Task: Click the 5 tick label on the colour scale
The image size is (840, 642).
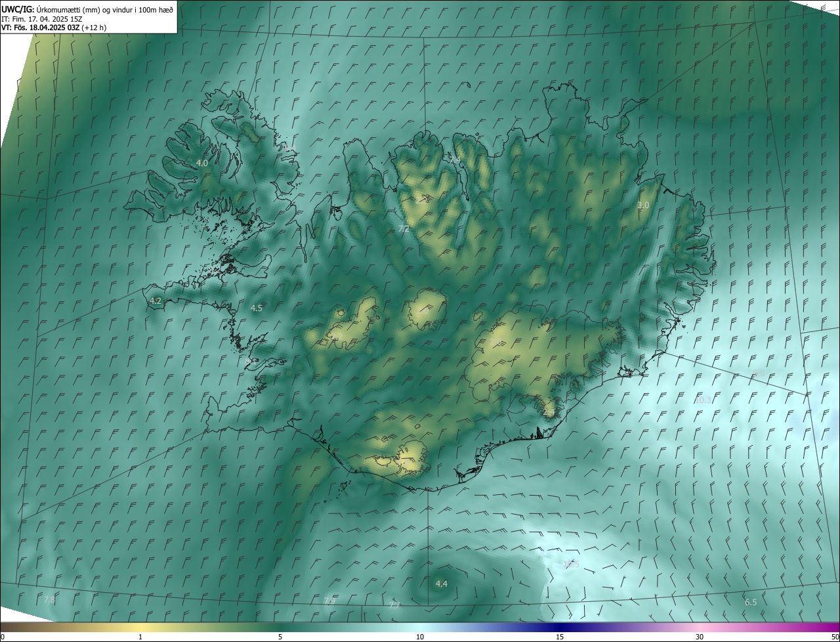Action: tap(280, 637)
